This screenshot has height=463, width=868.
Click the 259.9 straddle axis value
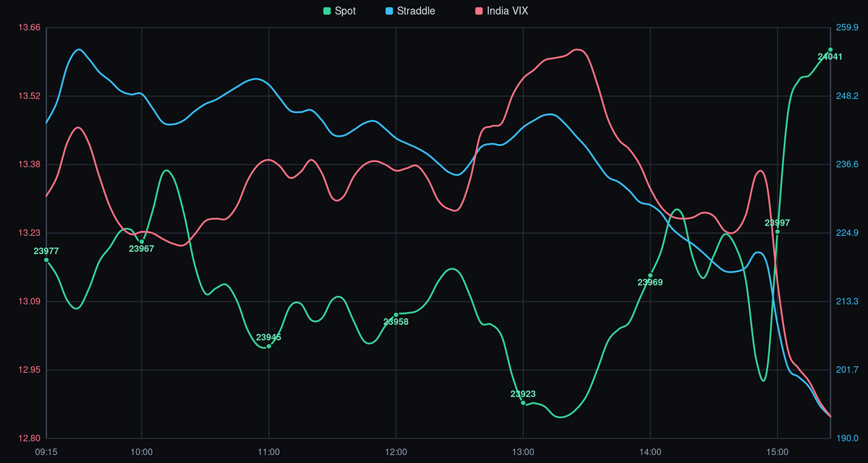pos(847,27)
